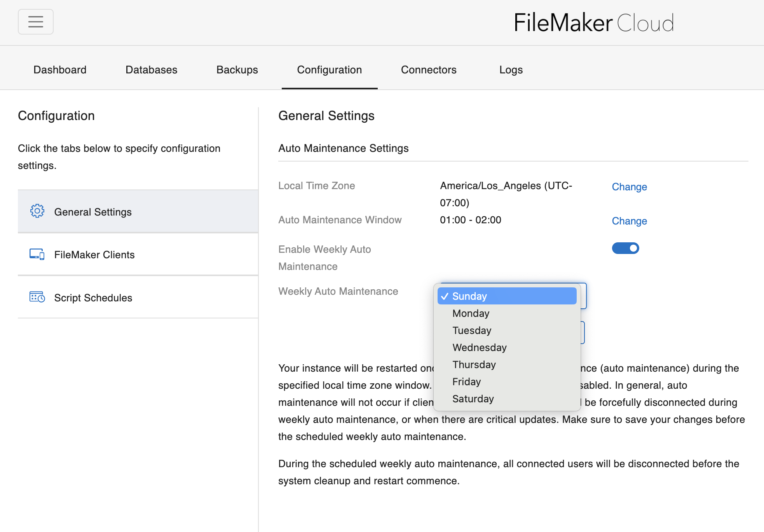This screenshot has height=532, width=764.
Task: Select Saturday from the dropdown list
Action: tap(473, 399)
